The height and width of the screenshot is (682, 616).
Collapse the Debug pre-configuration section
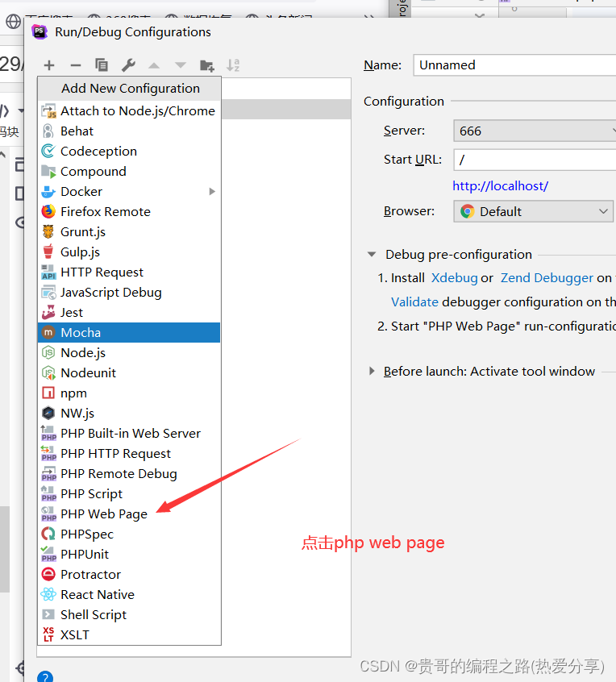tap(372, 254)
